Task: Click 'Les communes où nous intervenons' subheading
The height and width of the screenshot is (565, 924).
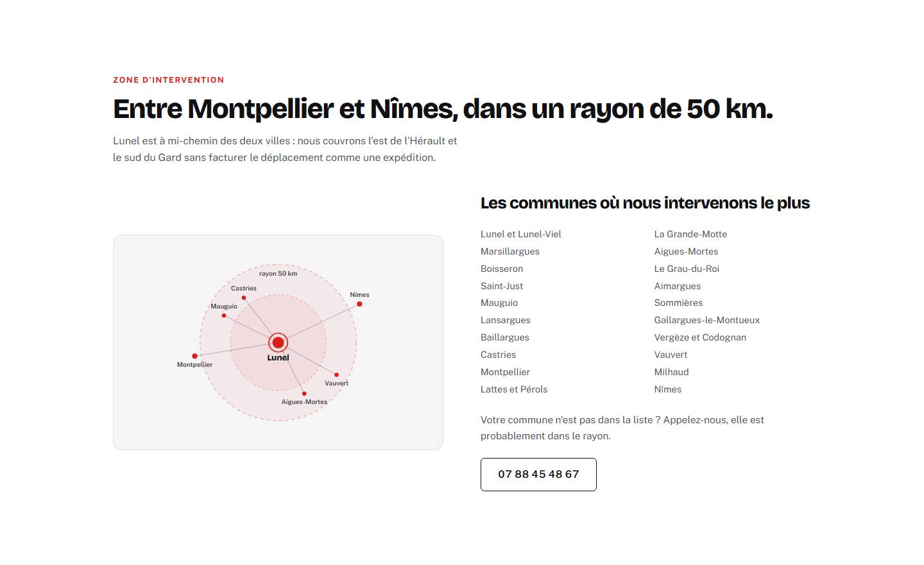Action: pyautogui.click(x=645, y=203)
